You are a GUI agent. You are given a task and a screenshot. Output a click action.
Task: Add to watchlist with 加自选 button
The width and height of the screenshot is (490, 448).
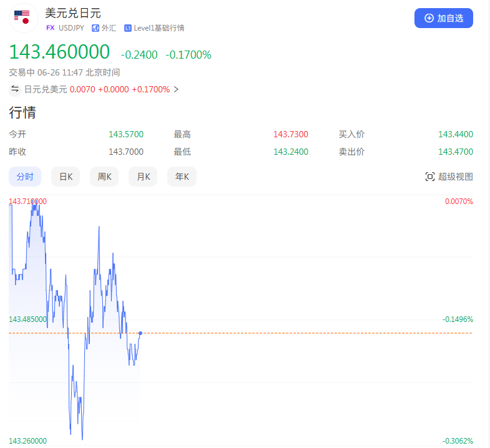tap(443, 18)
